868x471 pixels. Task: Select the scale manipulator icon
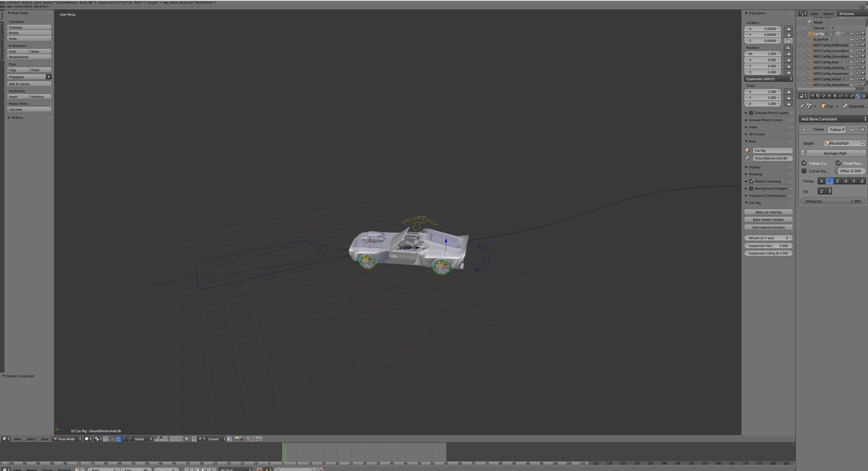coord(130,439)
